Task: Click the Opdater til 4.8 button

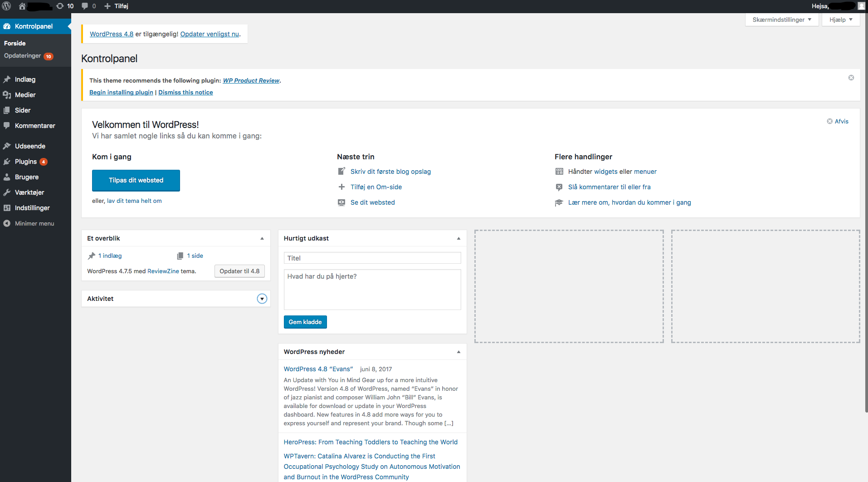Action: point(239,271)
